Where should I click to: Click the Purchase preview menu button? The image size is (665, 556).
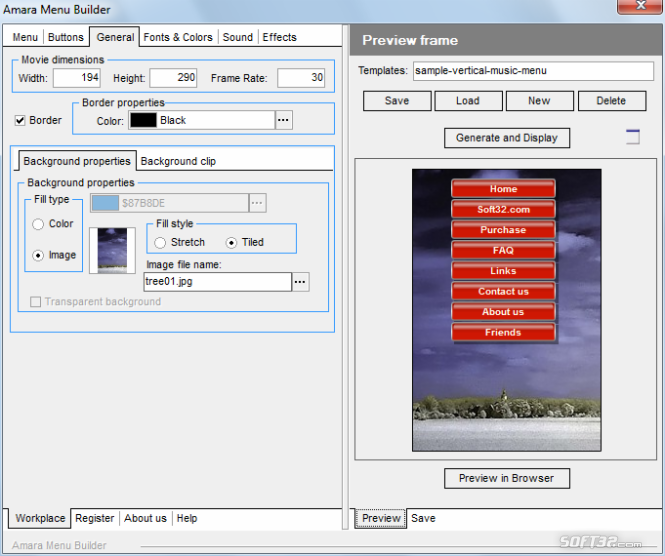pyautogui.click(x=503, y=229)
